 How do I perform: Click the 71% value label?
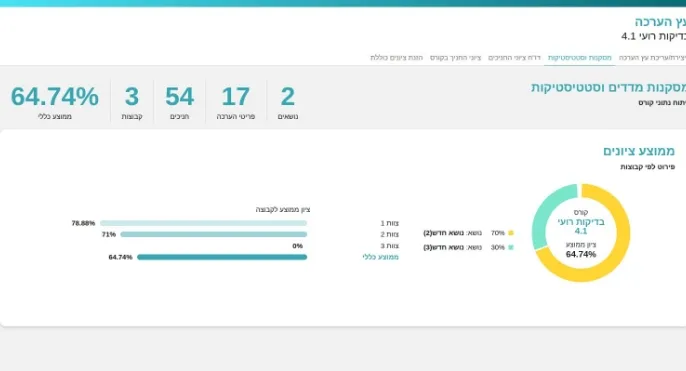[x=108, y=234]
